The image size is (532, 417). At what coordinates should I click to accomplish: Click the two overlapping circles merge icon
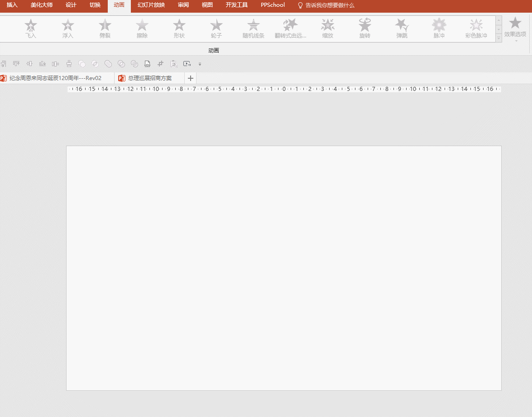(x=121, y=64)
